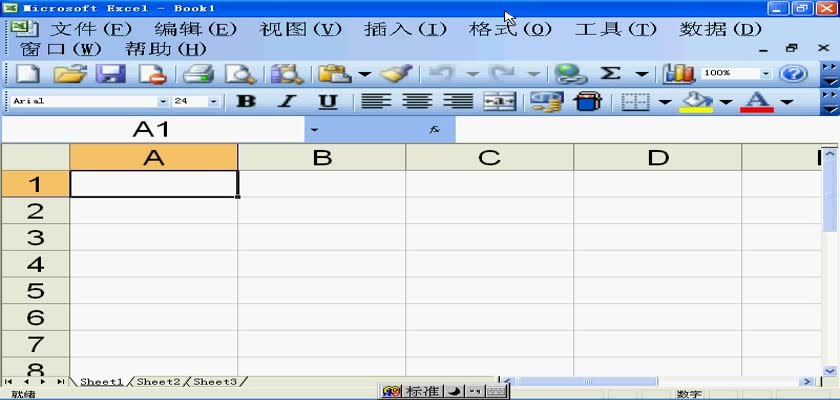Save the workbook using the floppy disk icon

tap(109, 74)
